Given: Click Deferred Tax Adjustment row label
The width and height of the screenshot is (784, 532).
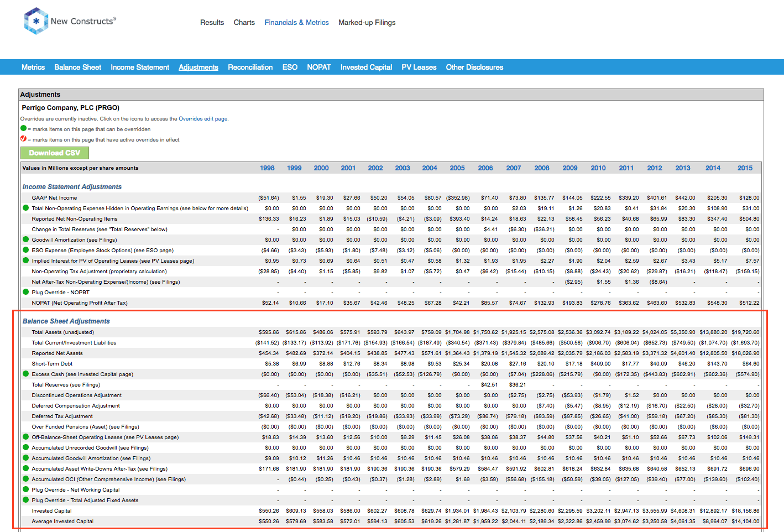Looking at the screenshot, I should pos(62,416).
